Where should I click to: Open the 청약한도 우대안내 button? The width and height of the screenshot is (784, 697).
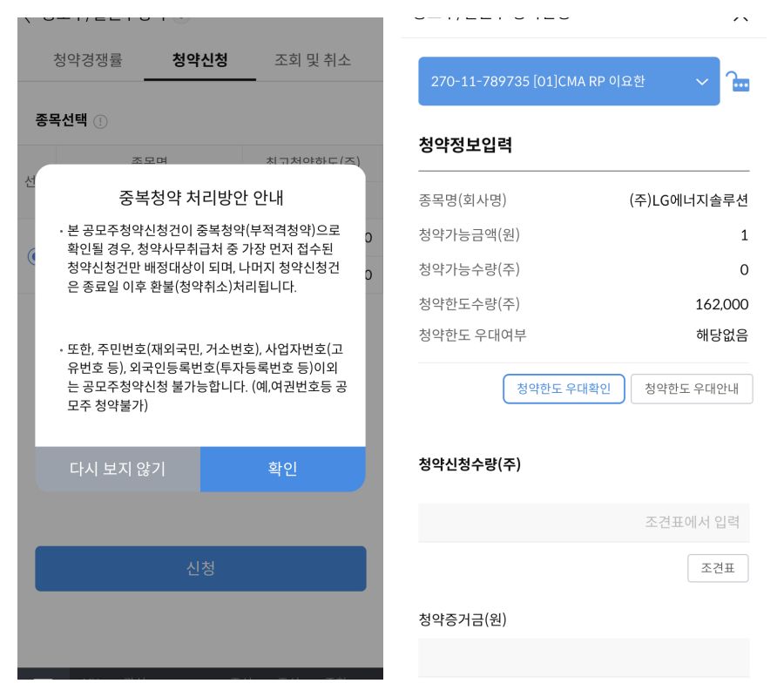(x=692, y=389)
